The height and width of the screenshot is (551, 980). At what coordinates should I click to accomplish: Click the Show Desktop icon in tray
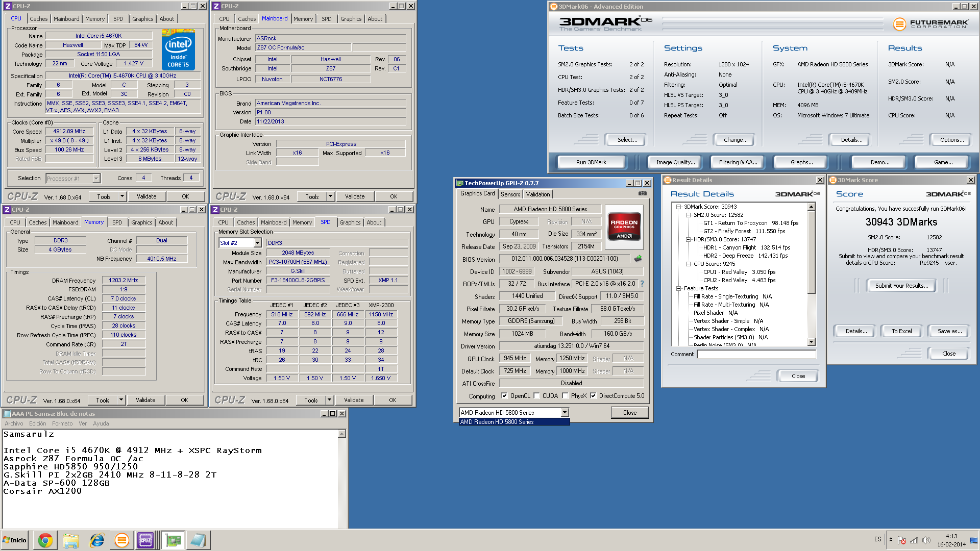(974, 540)
